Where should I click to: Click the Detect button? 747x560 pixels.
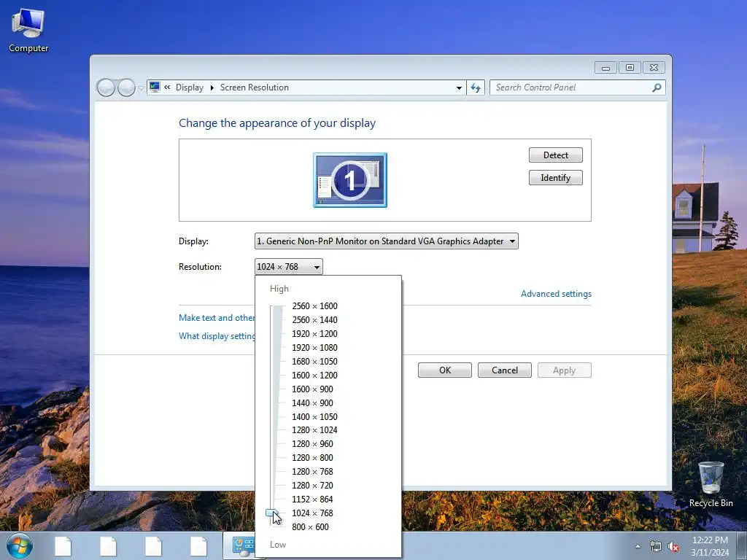pyautogui.click(x=555, y=155)
